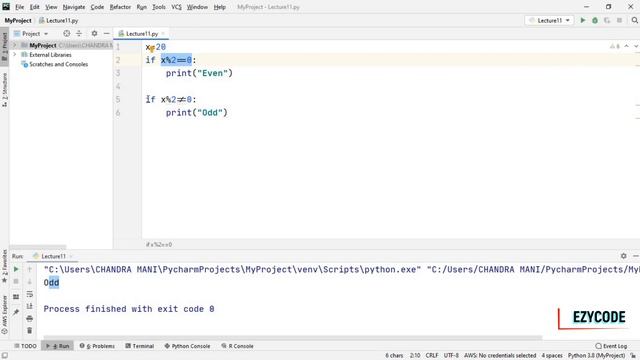
Task: Print the console output
Action: point(29,318)
